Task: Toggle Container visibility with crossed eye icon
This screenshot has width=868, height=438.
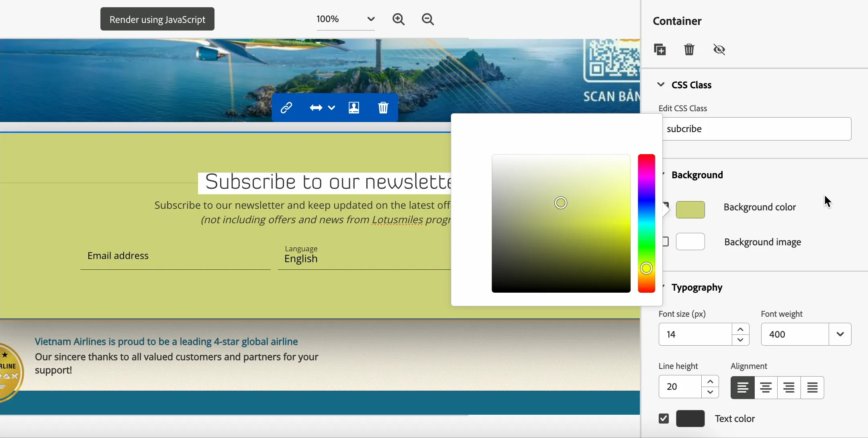Action: [719, 49]
